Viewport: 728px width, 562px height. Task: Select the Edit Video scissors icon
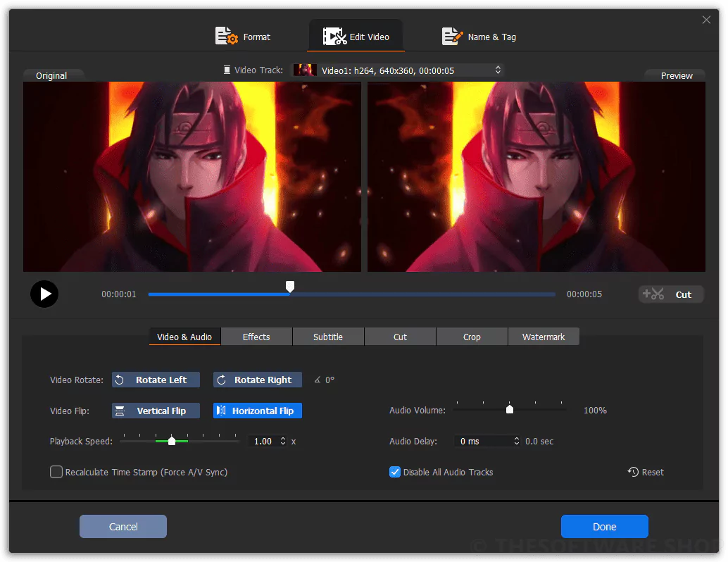334,36
